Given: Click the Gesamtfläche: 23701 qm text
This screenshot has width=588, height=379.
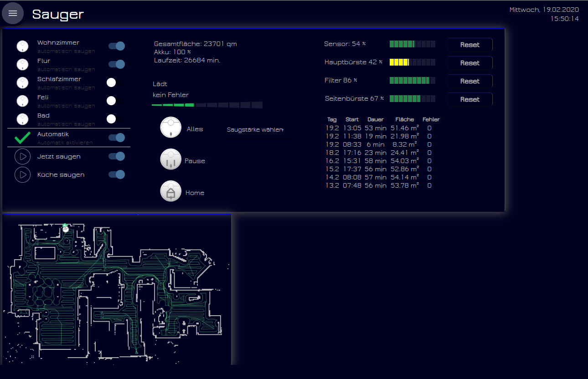Looking at the screenshot, I should 196,44.
